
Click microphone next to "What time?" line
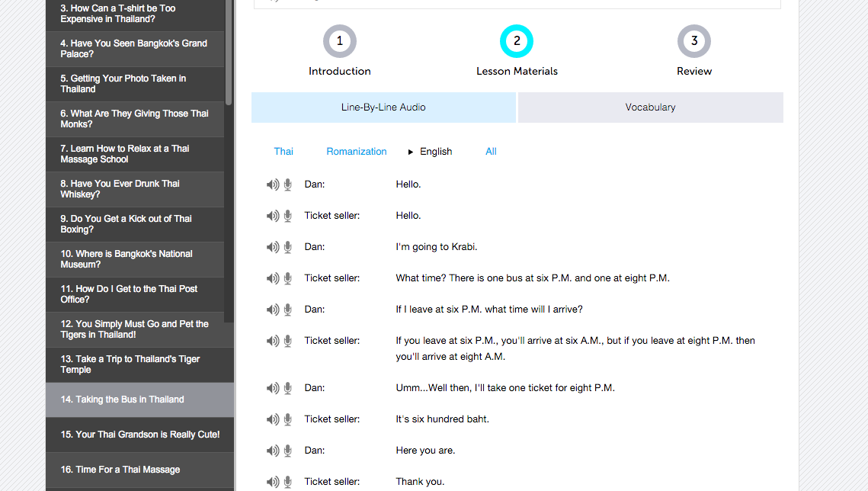288,278
